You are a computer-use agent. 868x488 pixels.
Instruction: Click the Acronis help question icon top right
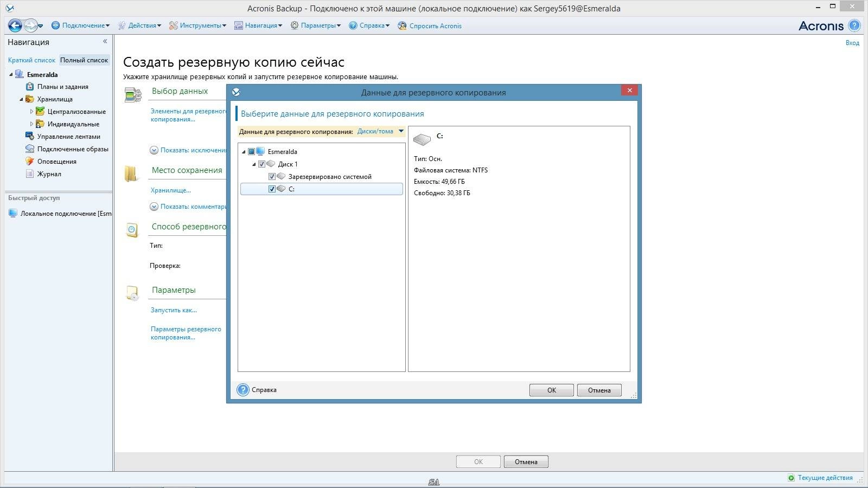click(854, 25)
